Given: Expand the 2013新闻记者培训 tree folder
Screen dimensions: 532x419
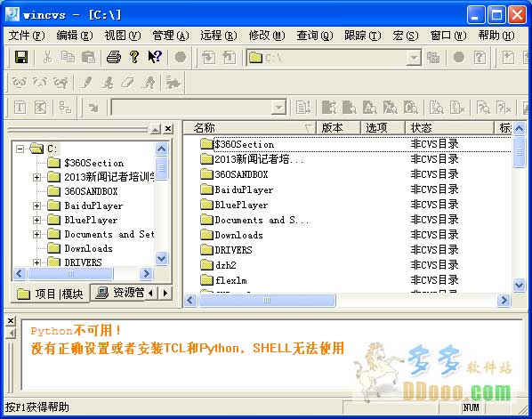Looking at the screenshot, I should point(37,177).
